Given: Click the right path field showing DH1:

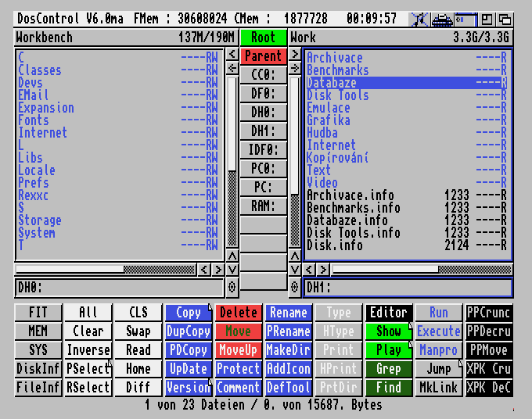Looking at the screenshot, I should point(408,288).
